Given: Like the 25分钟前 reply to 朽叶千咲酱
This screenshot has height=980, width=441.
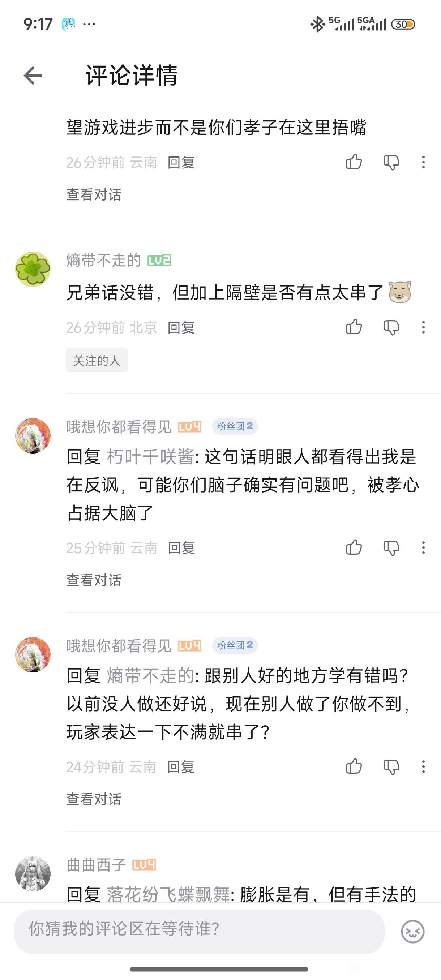Looking at the screenshot, I should (354, 548).
